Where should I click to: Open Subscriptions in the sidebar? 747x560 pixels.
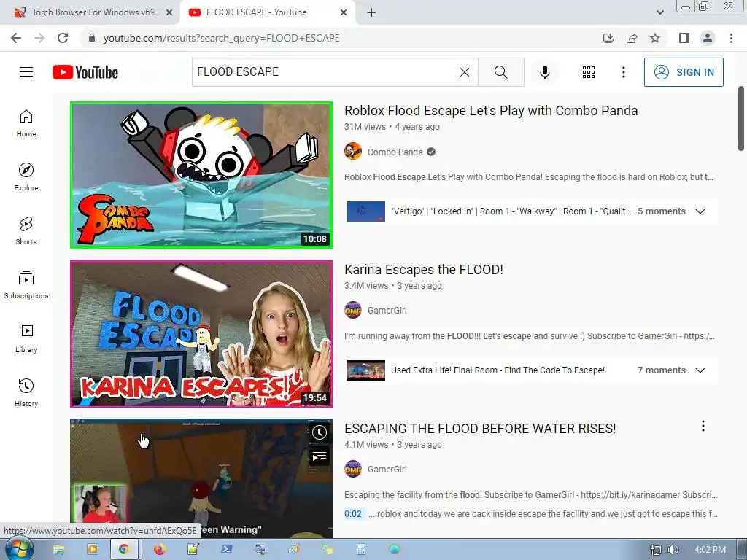pyautogui.click(x=26, y=285)
